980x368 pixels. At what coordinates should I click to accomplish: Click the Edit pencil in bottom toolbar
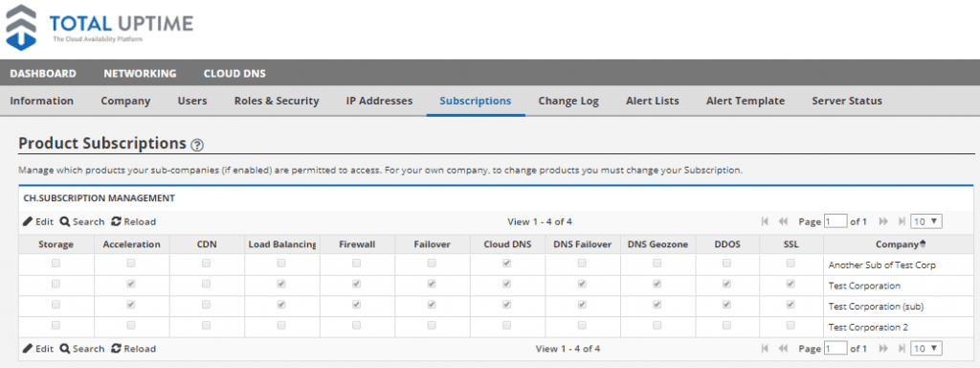(38, 349)
